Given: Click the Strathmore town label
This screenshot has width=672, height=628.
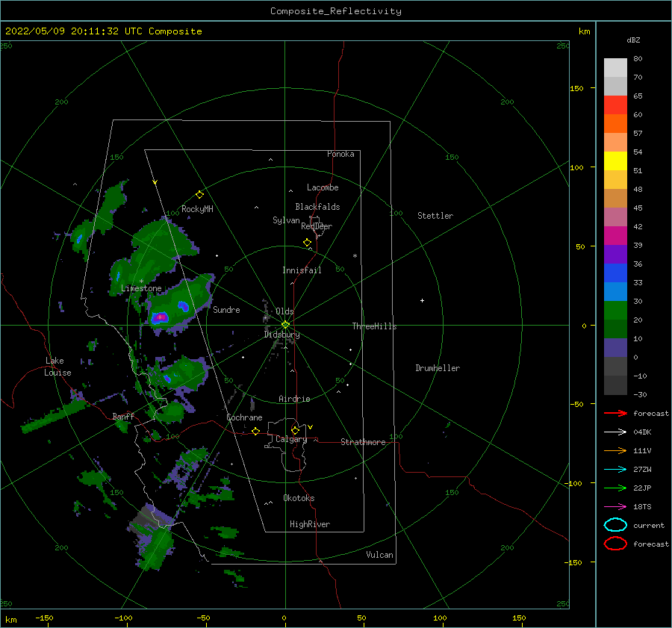Looking at the screenshot, I should pos(363,442).
